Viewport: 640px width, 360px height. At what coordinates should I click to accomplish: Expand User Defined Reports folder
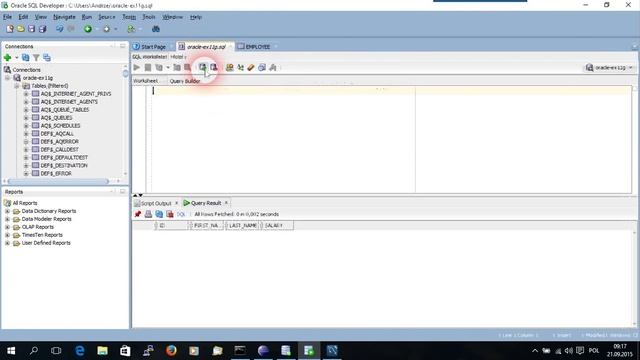click(7, 243)
